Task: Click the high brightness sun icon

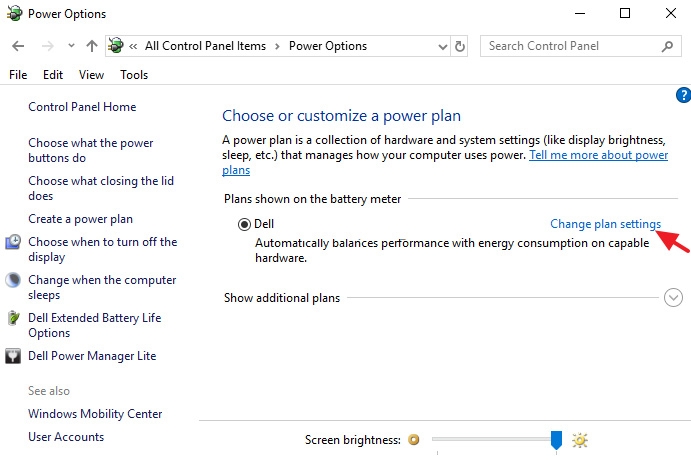Action: [579, 439]
